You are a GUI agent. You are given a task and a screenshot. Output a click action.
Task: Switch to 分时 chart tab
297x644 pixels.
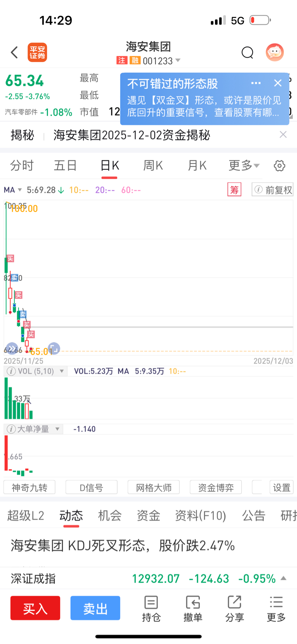(x=22, y=166)
